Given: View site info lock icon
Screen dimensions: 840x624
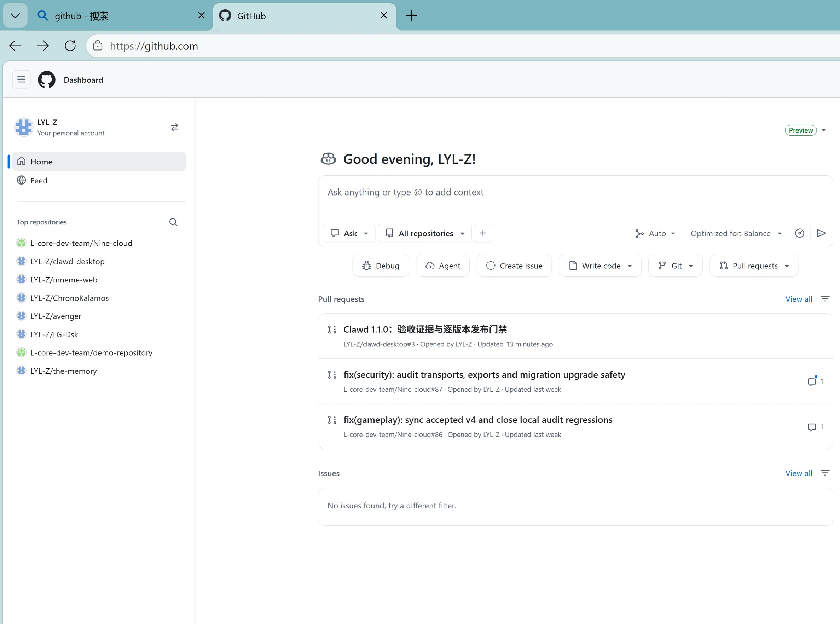Looking at the screenshot, I should pos(98,46).
